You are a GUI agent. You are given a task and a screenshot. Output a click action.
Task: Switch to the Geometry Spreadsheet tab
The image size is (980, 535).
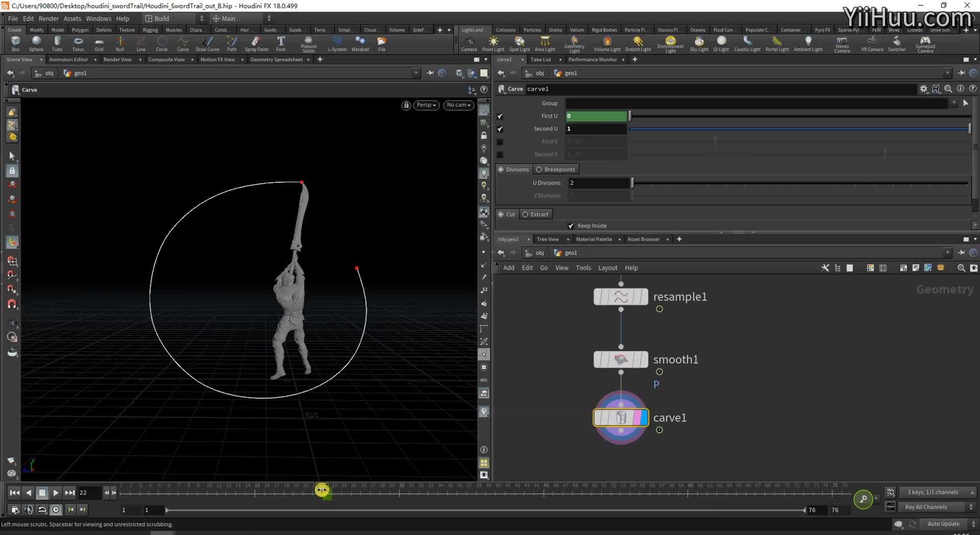(x=276, y=60)
